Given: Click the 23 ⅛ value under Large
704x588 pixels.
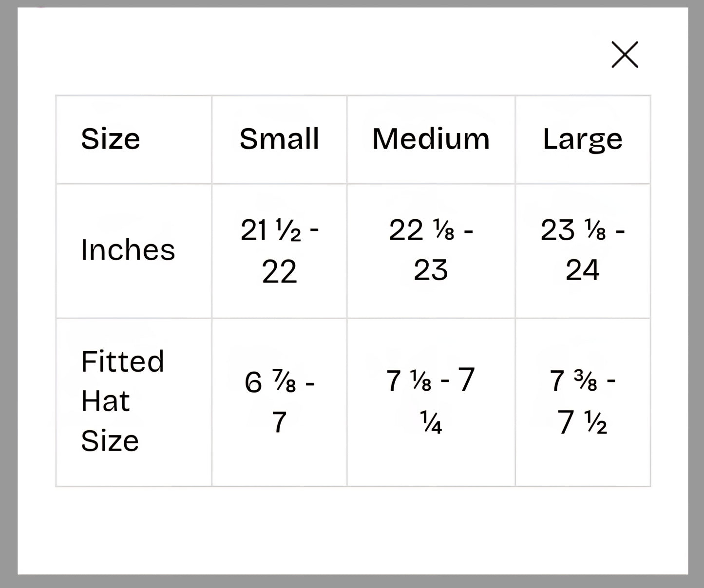Looking at the screenshot, I should [x=573, y=230].
